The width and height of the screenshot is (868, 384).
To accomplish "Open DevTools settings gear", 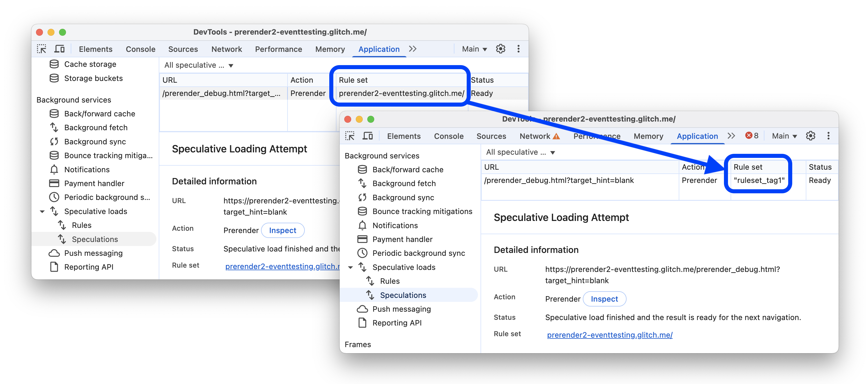I will pyautogui.click(x=811, y=136).
